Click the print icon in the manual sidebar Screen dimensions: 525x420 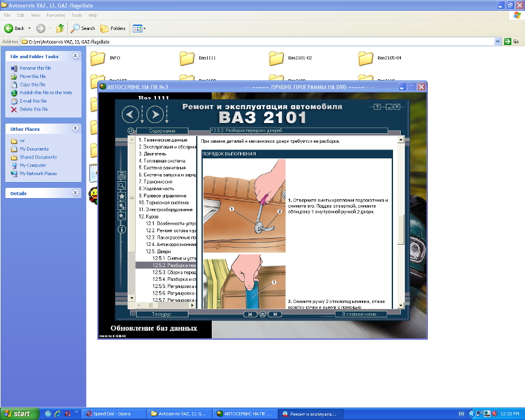(122, 175)
